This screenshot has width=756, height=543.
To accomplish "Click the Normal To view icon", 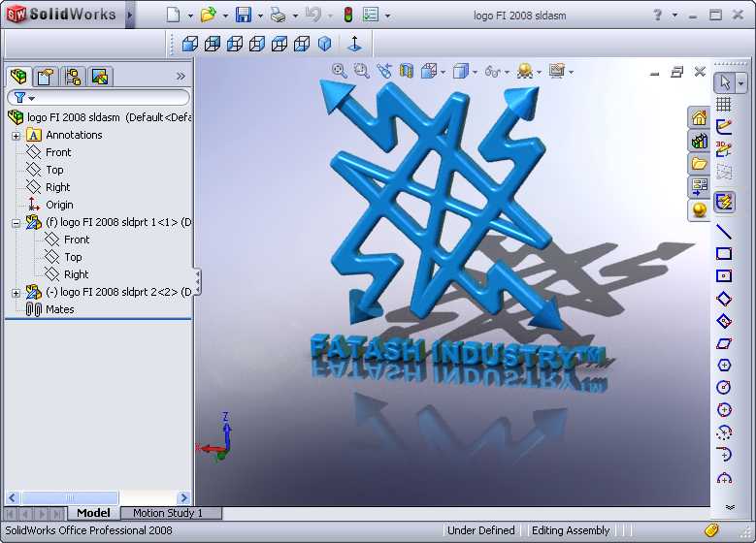I will click(x=355, y=44).
